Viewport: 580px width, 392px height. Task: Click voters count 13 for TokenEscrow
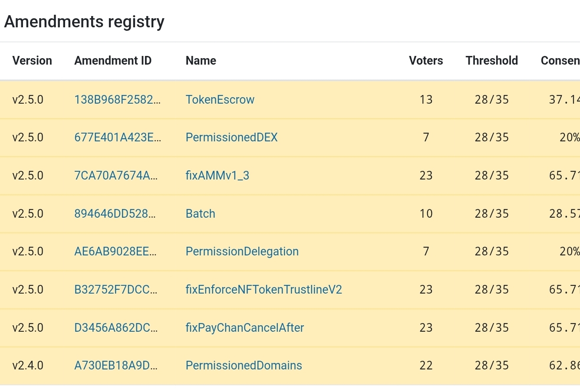(x=426, y=100)
